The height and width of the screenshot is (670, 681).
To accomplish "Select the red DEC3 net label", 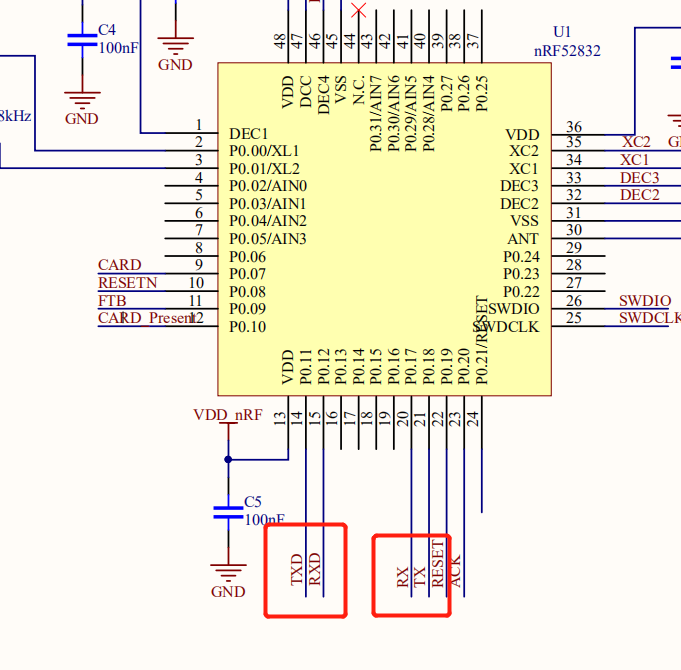I will click(x=640, y=178).
